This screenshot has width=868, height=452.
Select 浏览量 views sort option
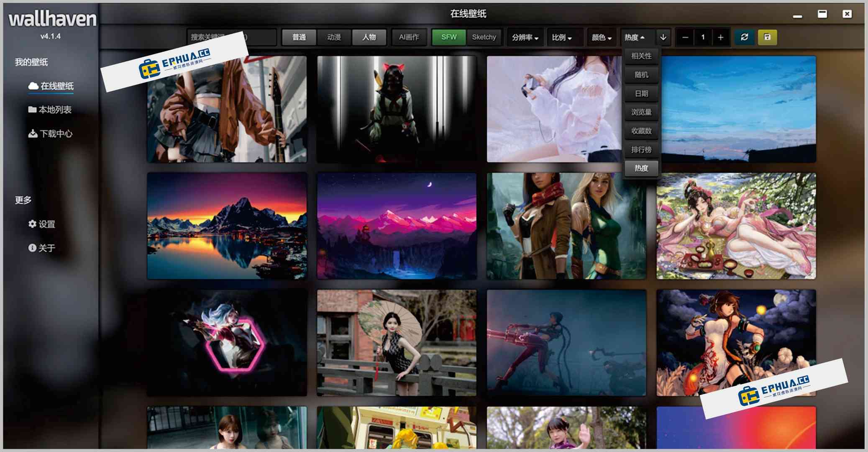[641, 112]
